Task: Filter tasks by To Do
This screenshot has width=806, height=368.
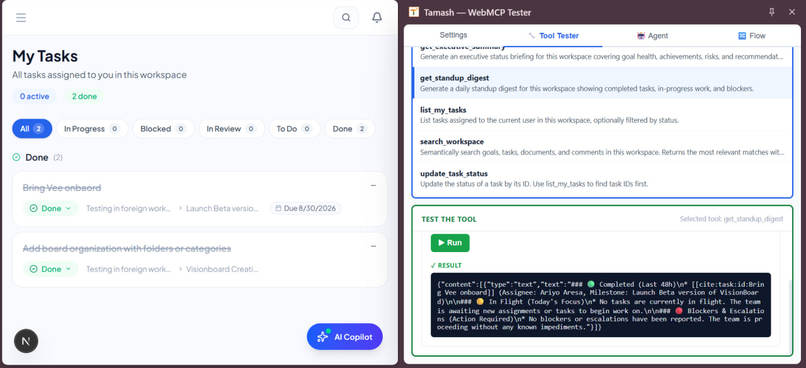Action: (x=294, y=129)
